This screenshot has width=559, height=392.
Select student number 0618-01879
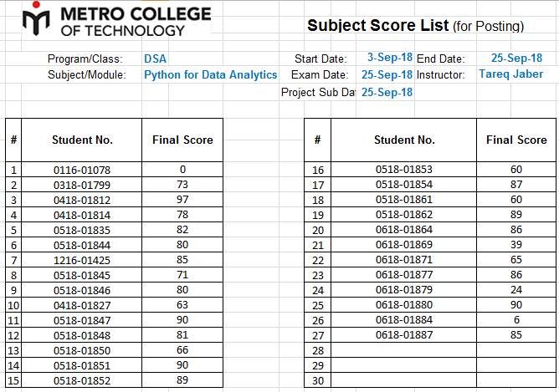point(404,290)
